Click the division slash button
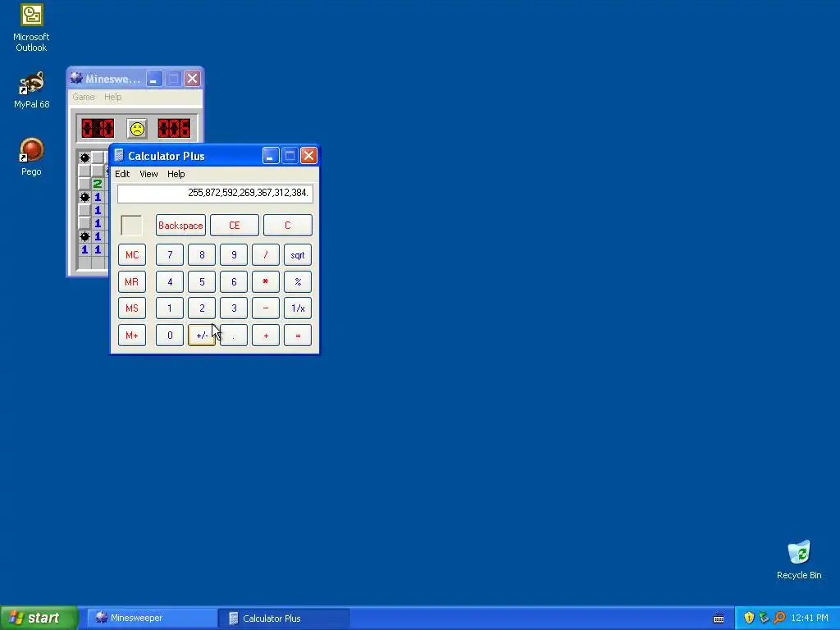This screenshot has height=630, width=840. point(266,255)
